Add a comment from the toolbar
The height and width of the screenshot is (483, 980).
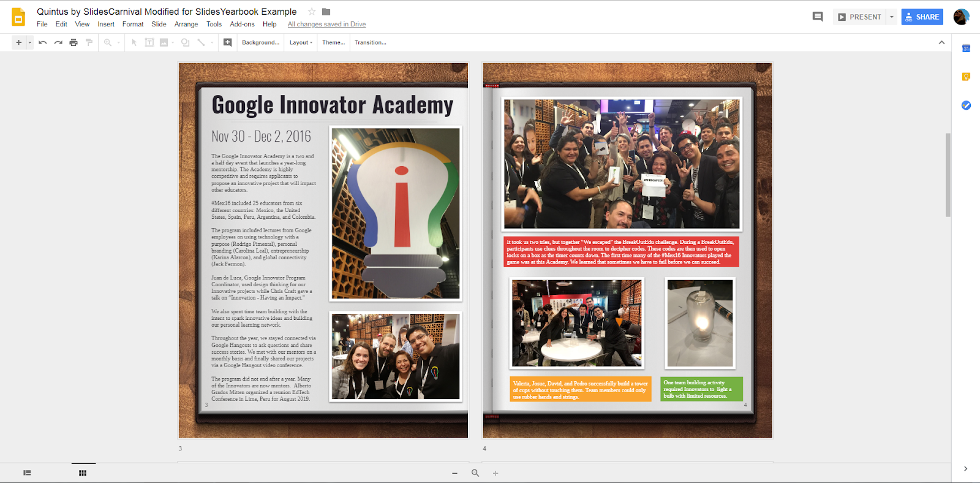click(x=227, y=42)
